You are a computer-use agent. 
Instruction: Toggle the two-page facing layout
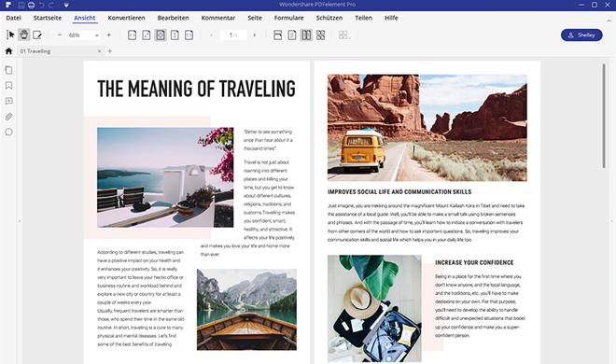(x=306, y=35)
